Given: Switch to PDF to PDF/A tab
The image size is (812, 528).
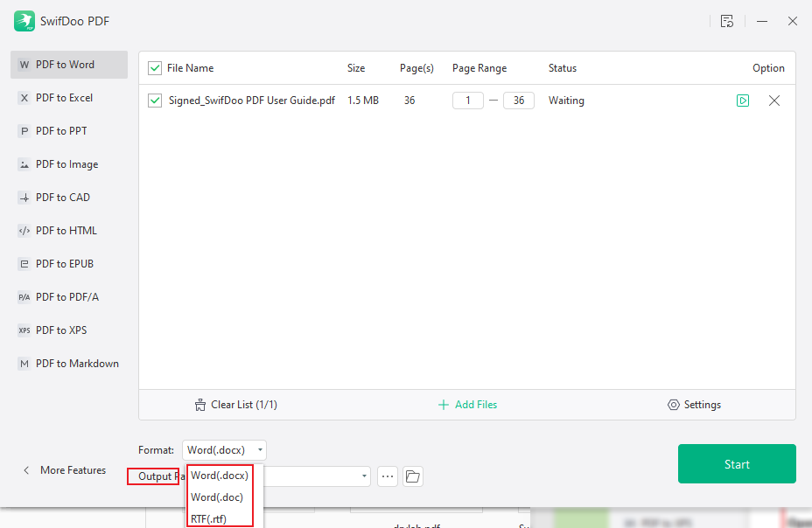Looking at the screenshot, I should (69, 297).
